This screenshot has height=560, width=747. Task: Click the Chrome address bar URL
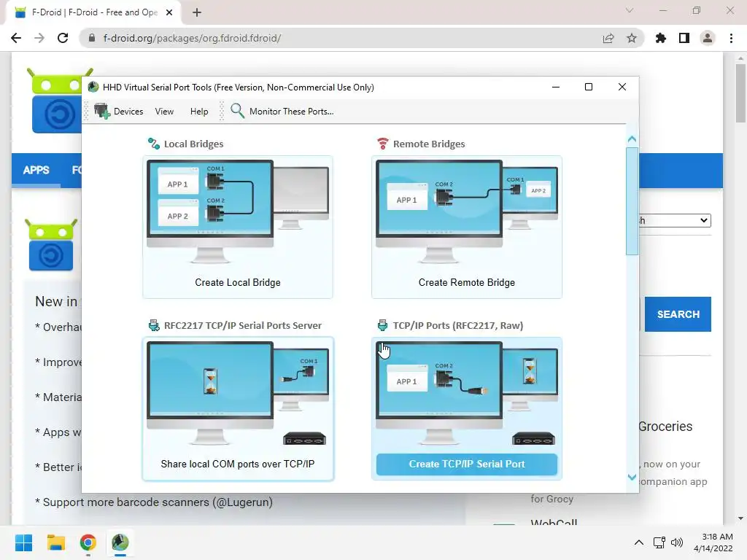[192, 38]
